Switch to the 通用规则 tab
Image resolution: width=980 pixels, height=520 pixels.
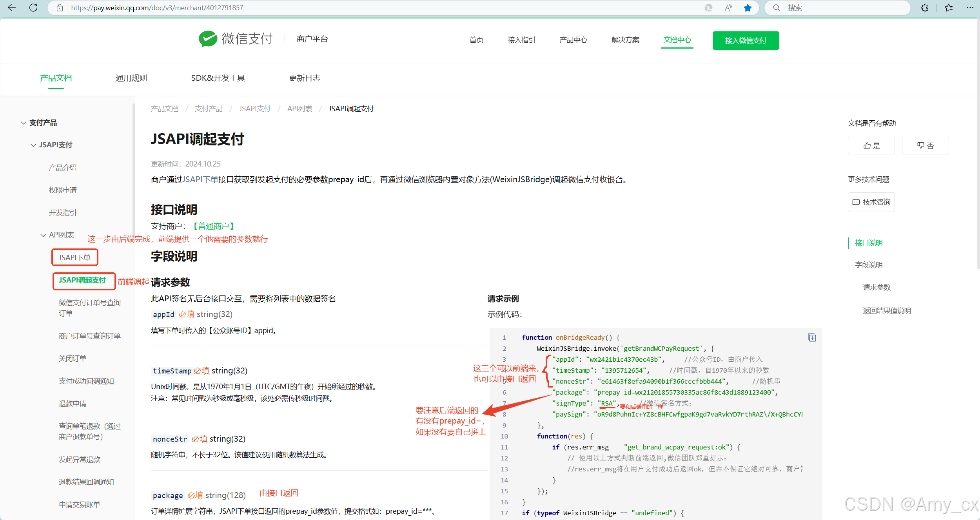pyautogui.click(x=131, y=78)
